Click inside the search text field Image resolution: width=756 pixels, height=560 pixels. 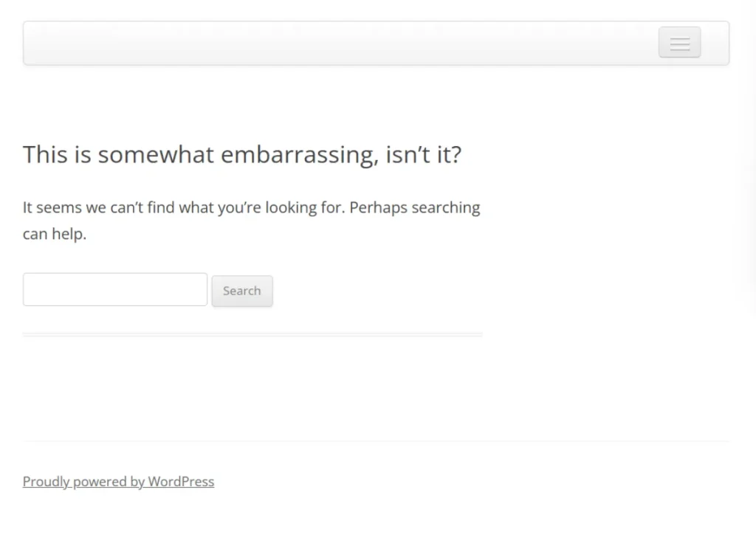[115, 289]
